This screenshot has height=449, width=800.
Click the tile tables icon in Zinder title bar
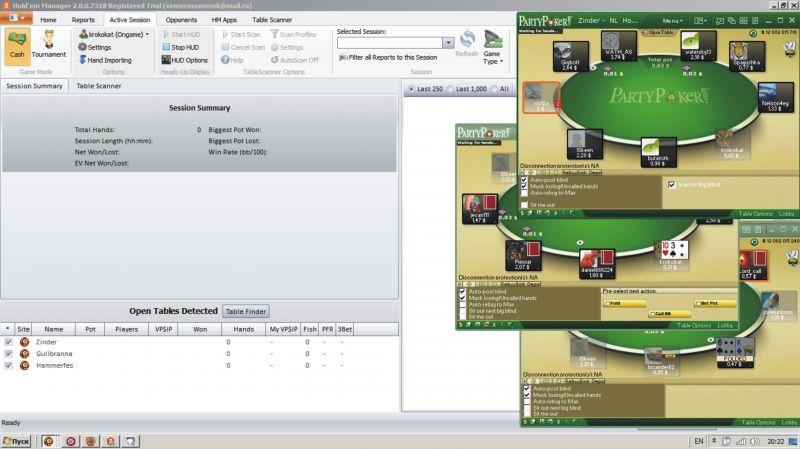click(743, 20)
